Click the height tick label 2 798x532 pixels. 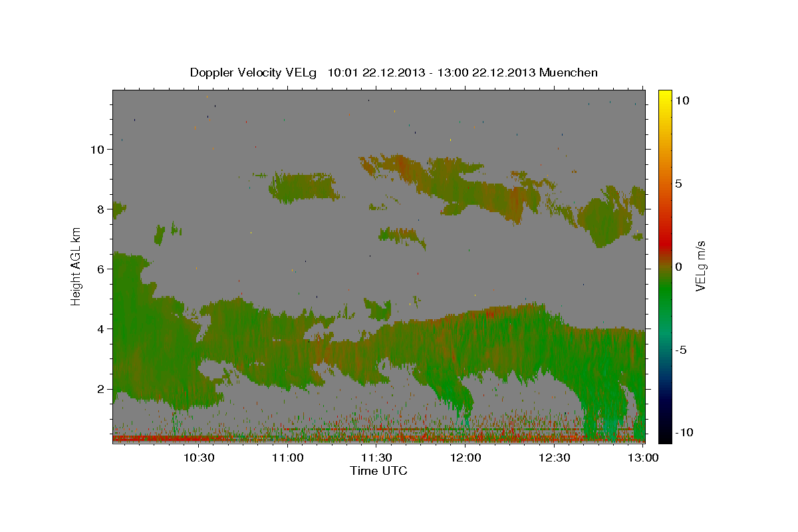[x=101, y=389]
